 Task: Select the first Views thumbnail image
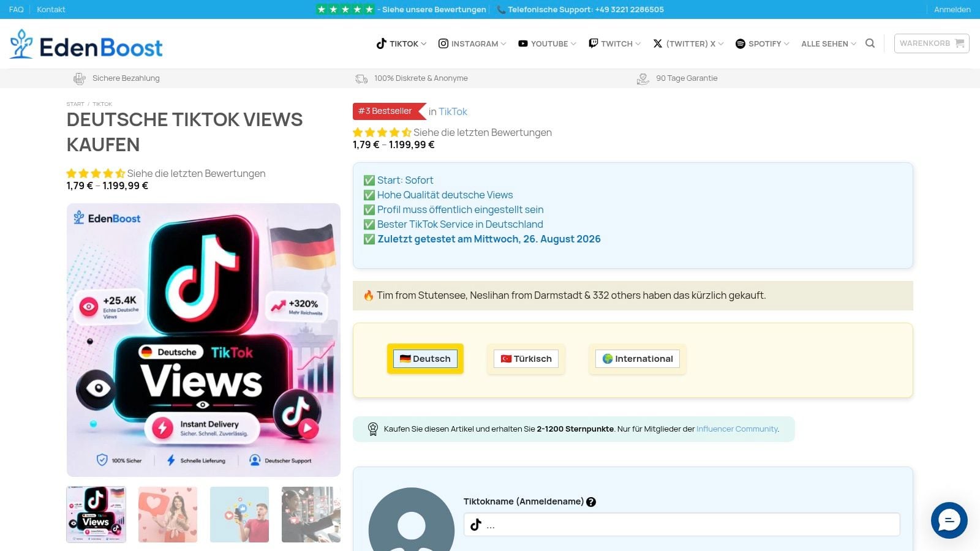[x=96, y=514]
